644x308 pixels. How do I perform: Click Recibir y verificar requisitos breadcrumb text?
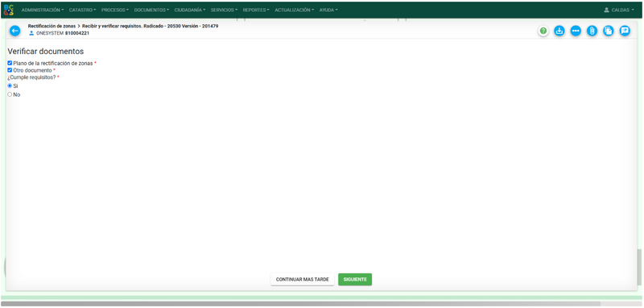[112, 26]
